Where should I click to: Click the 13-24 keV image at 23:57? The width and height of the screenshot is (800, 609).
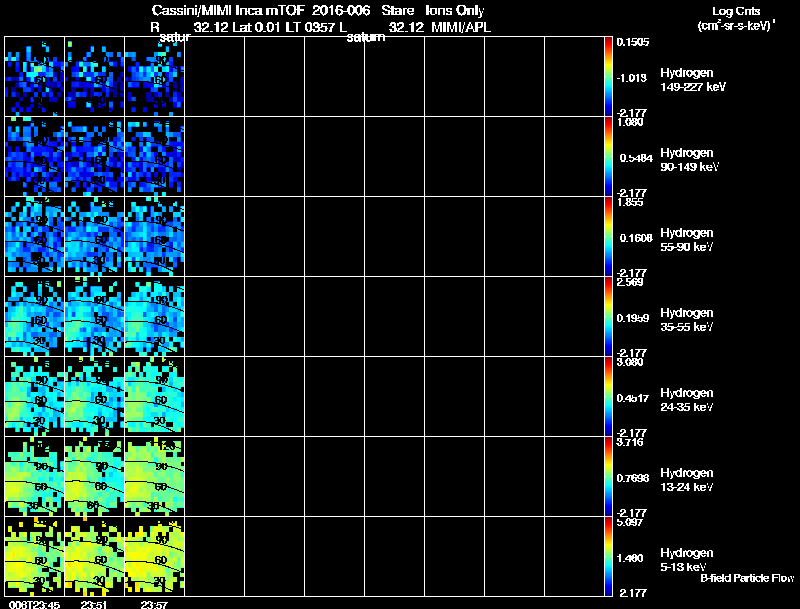point(155,477)
